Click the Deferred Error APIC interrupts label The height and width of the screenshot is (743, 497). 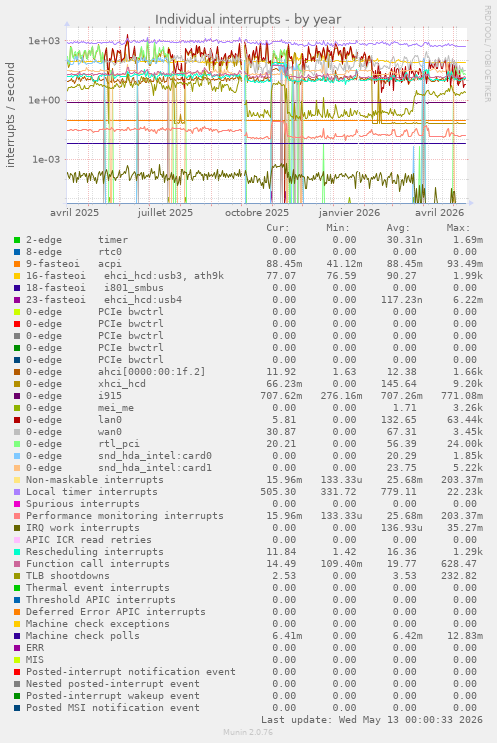click(x=116, y=612)
